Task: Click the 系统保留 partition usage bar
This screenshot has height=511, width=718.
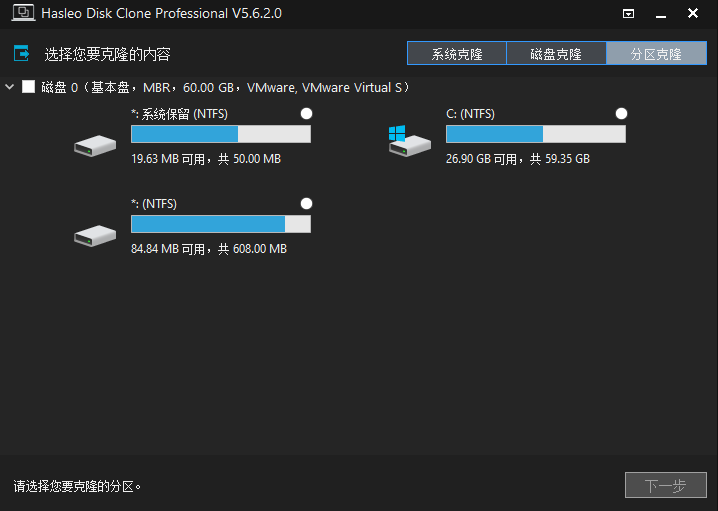Action: coord(221,134)
